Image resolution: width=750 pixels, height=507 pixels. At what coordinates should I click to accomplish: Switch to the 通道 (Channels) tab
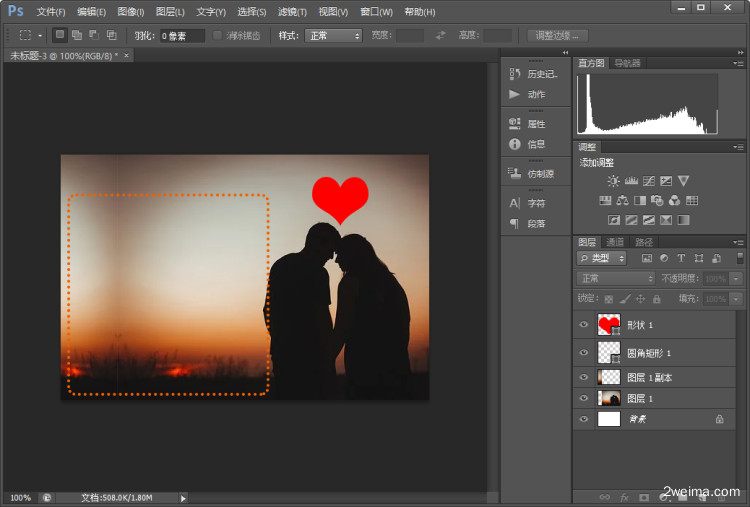tap(615, 242)
